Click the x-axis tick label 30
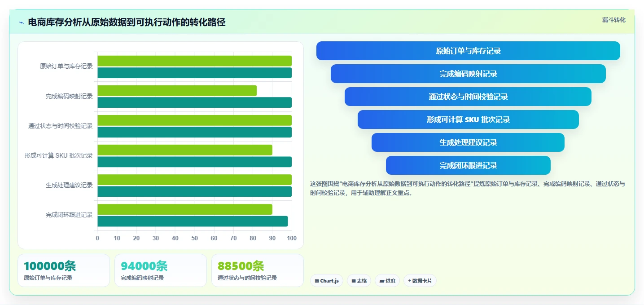644x305 pixels. point(156,239)
